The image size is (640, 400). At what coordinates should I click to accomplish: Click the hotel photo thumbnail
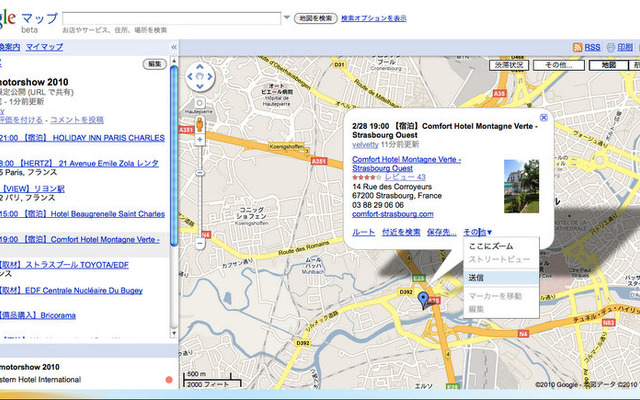tap(521, 186)
